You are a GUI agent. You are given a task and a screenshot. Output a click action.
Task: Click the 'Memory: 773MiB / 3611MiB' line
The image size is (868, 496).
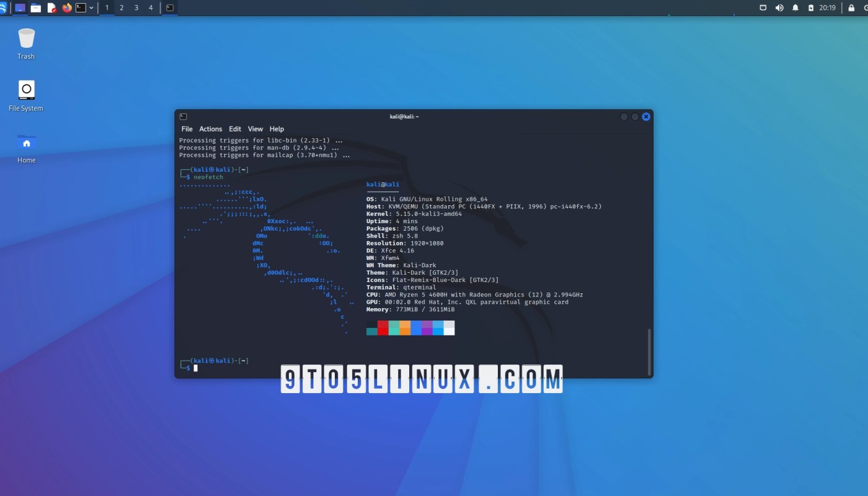coord(410,309)
